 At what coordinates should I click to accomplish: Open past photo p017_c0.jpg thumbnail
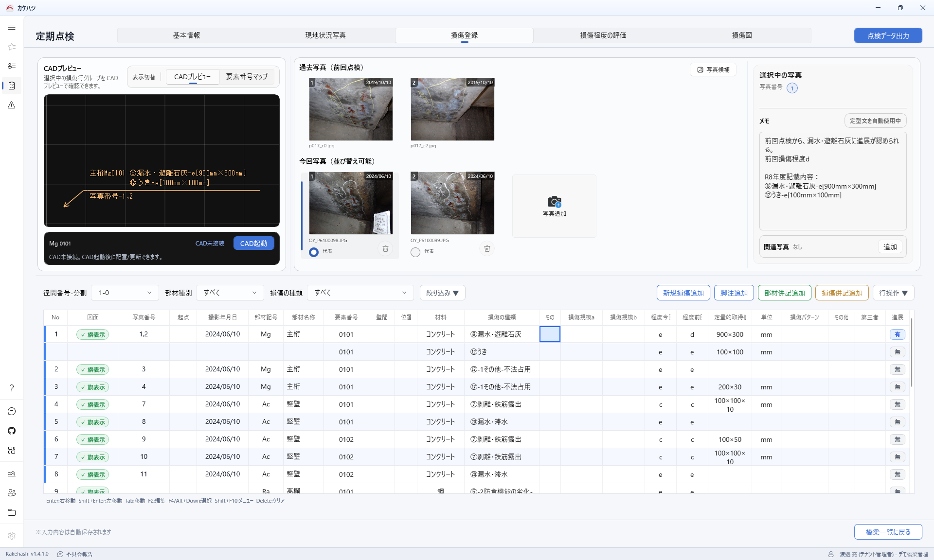pyautogui.click(x=351, y=109)
